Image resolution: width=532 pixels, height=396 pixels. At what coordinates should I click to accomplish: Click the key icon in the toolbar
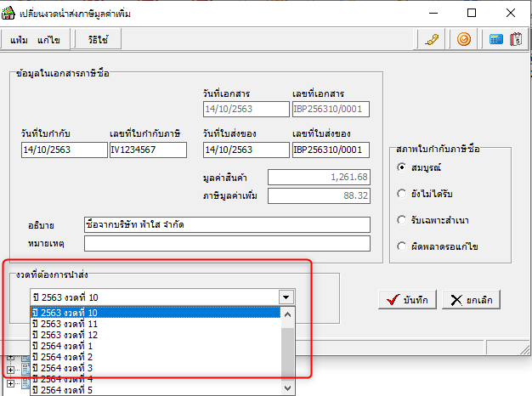(x=432, y=40)
